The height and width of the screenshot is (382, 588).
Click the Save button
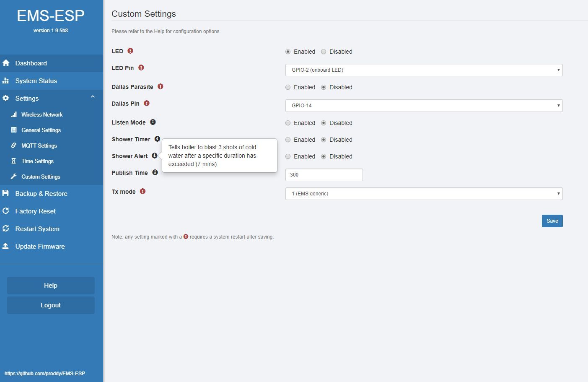[552, 221]
